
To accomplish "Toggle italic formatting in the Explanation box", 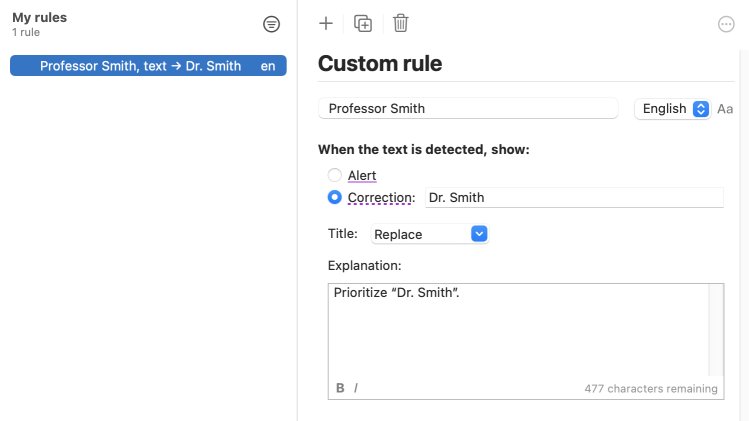I will point(356,388).
